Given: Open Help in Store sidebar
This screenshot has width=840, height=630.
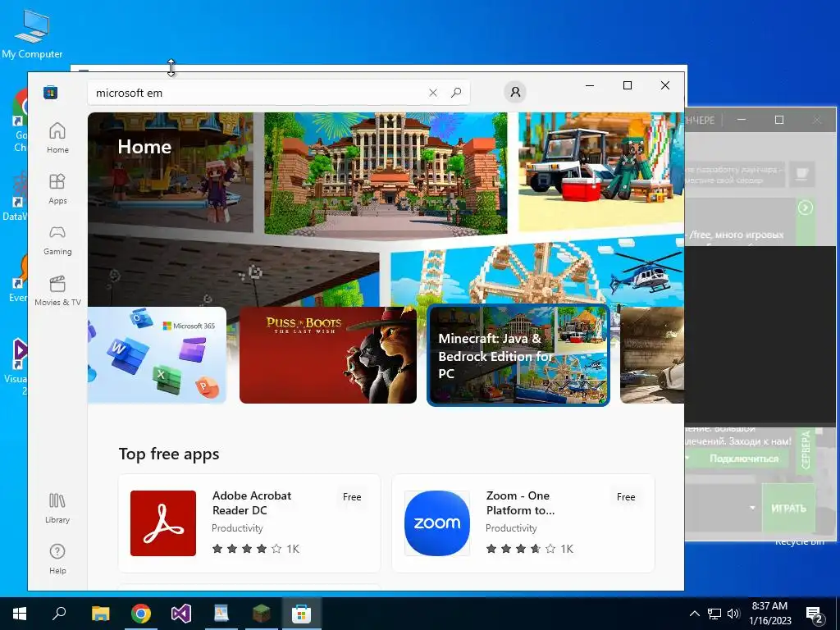Looking at the screenshot, I should coord(57,559).
